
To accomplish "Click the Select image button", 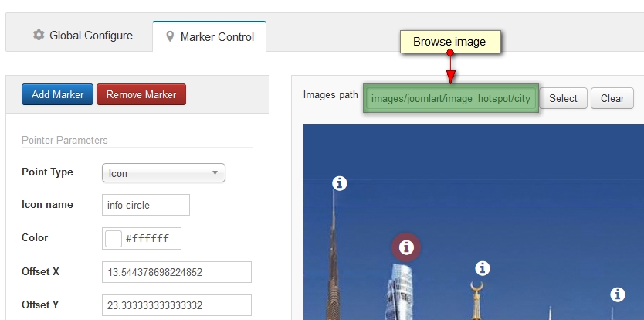I will (563, 98).
